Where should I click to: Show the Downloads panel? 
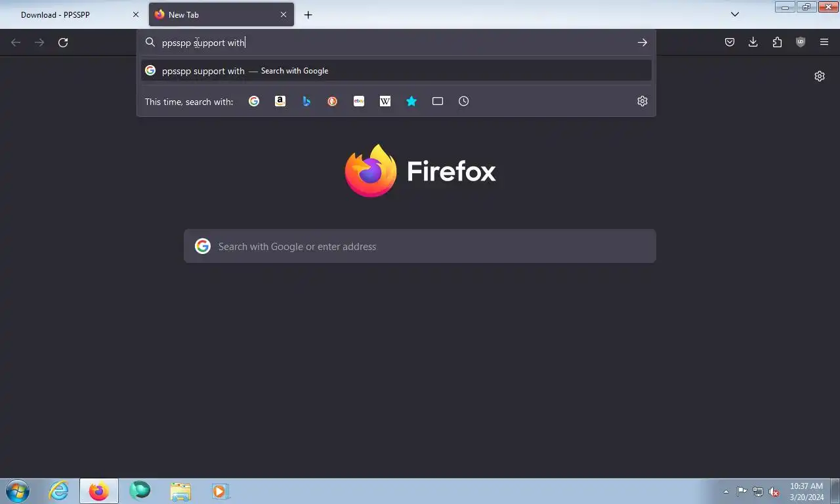pyautogui.click(x=753, y=43)
